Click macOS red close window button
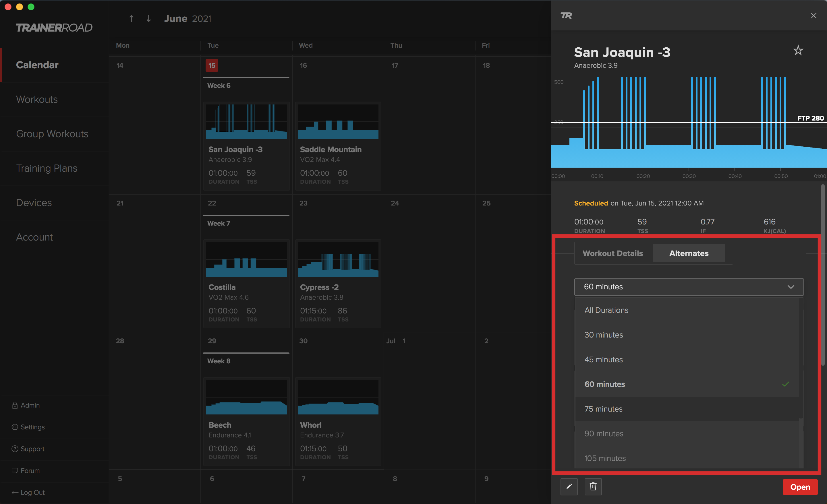 pyautogui.click(x=8, y=7)
